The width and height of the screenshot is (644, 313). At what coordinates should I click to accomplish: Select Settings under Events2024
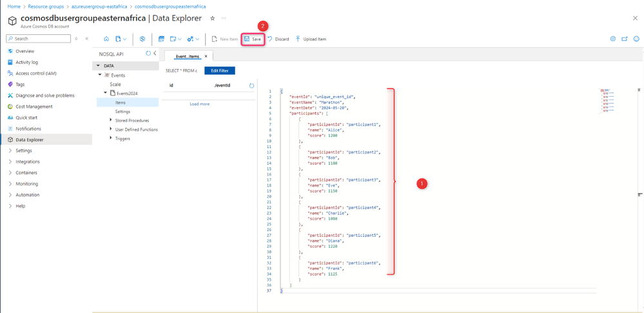[122, 112]
